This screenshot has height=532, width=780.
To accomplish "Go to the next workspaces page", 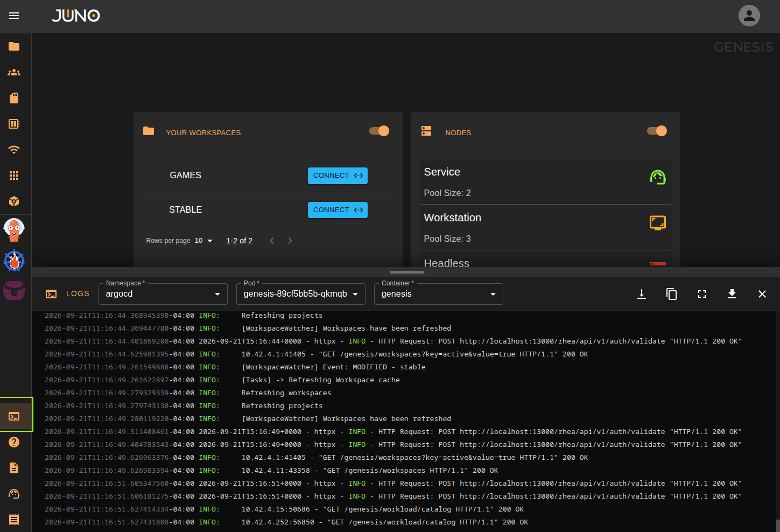I will 290,241.
